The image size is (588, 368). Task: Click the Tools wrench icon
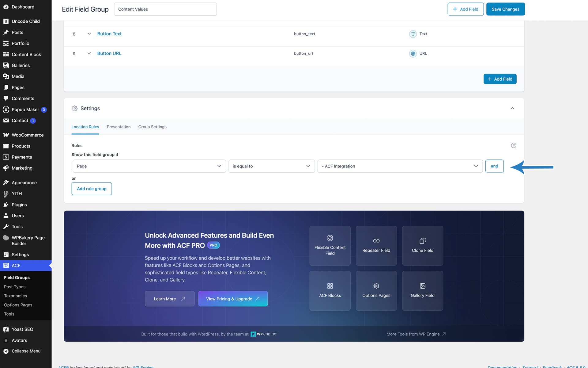(x=6, y=227)
